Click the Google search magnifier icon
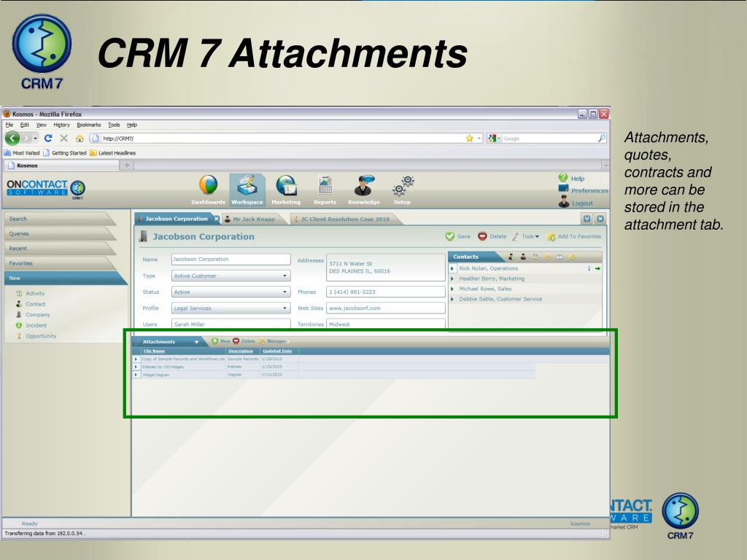 [602, 138]
